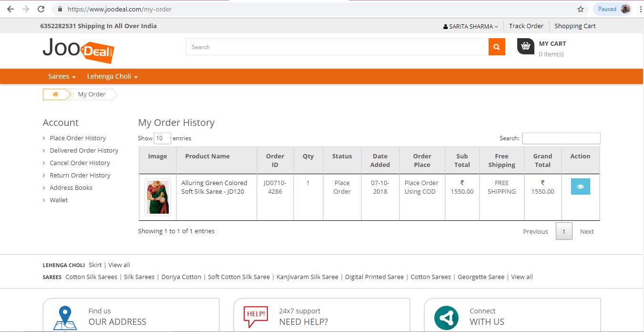This screenshot has width=644, height=332.
Task: Click Previous pagination button
Action: (x=535, y=231)
